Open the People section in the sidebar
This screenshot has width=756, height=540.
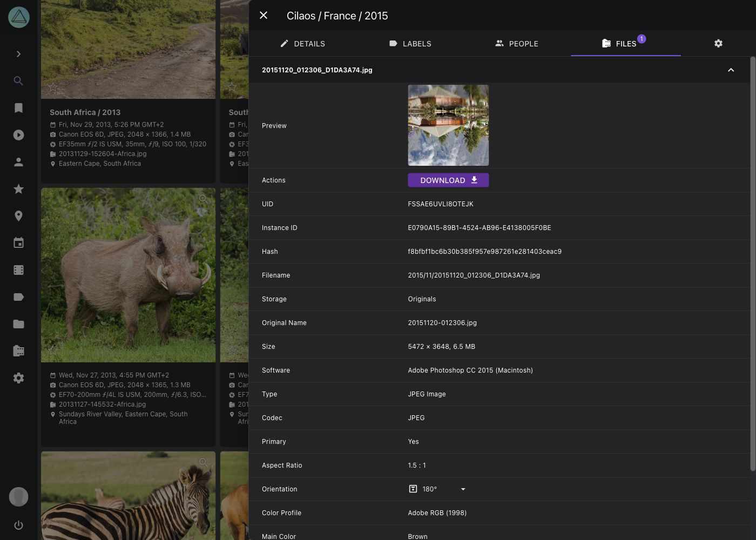18,161
